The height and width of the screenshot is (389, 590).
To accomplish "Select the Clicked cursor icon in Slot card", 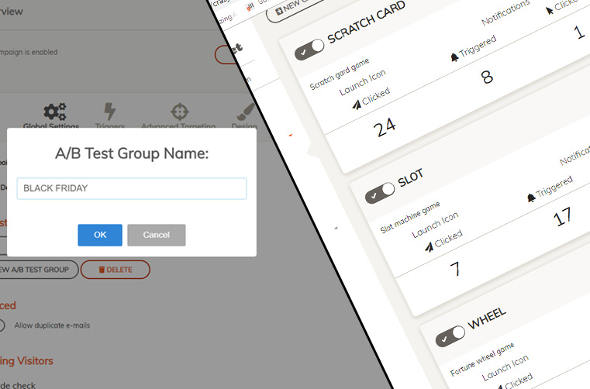I will pos(429,247).
